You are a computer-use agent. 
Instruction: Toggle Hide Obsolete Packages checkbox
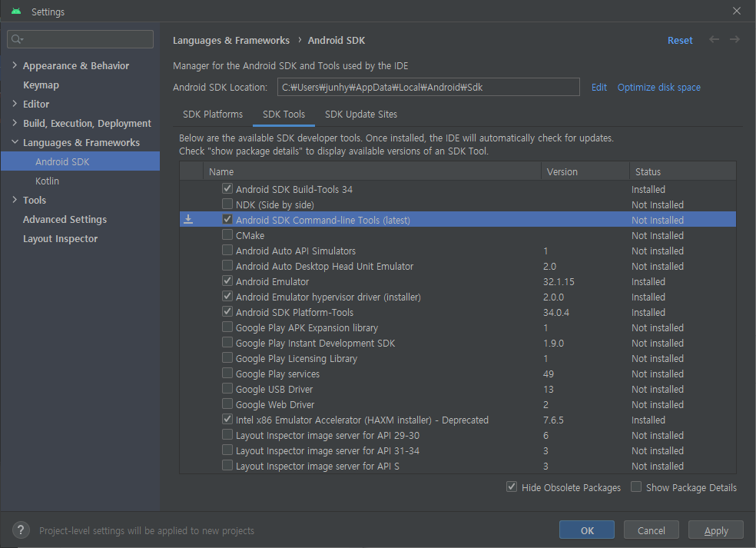click(x=512, y=487)
